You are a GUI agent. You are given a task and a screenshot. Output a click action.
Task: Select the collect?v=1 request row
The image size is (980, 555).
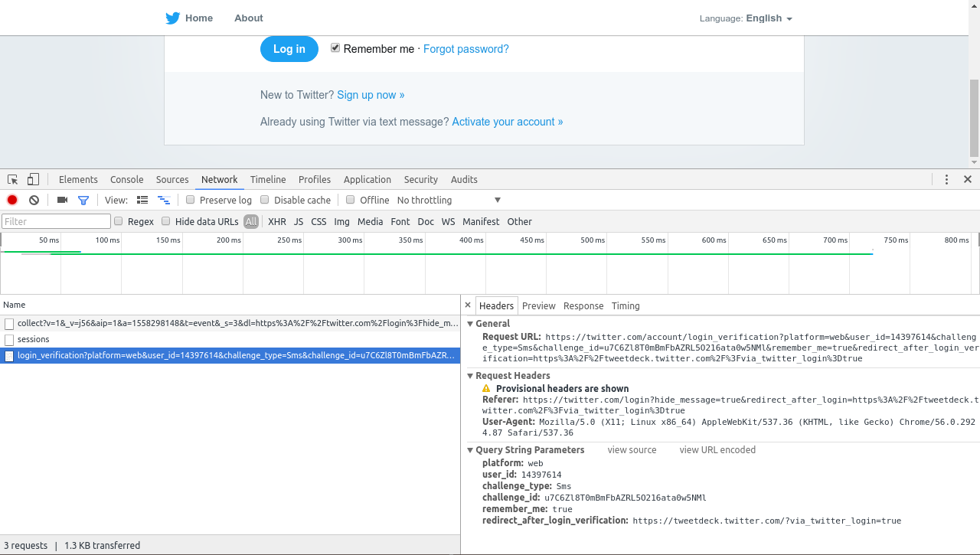230,324
